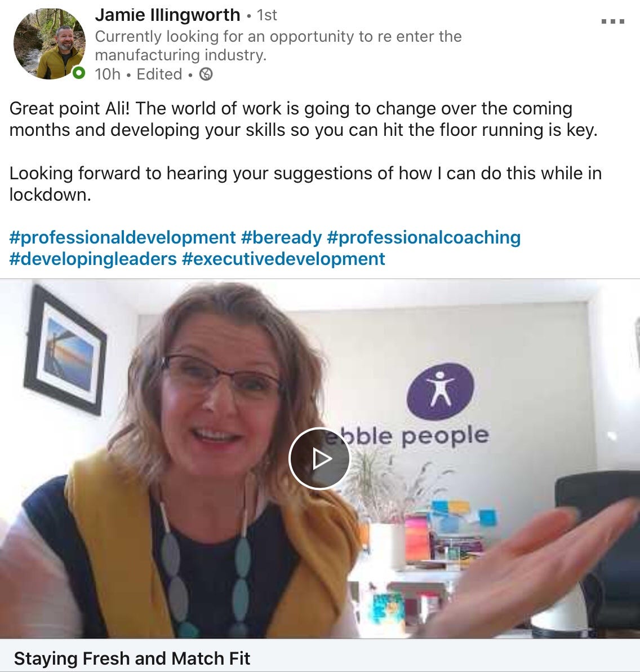Screen dimensions: 640x672
Task: Click the green online status indicator
Action: (78, 73)
